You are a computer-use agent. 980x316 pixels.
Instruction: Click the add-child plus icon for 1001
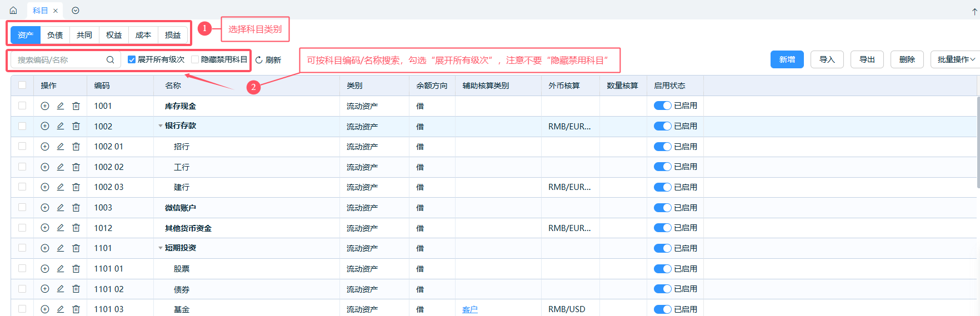click(x=45, y=106)
